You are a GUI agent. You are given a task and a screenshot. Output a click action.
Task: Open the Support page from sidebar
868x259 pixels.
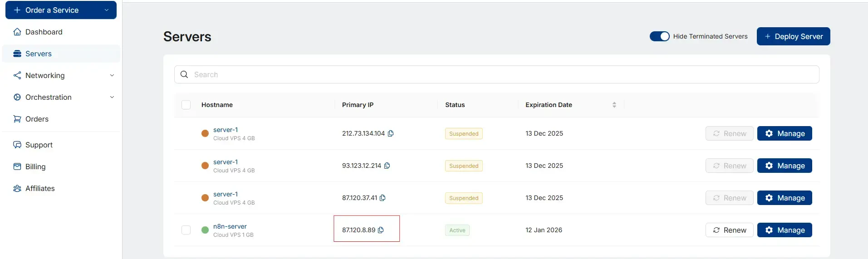click(39, 145)
